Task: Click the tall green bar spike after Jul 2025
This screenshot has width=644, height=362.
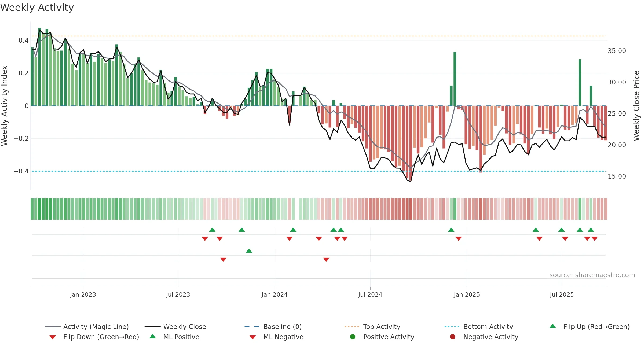Action: (x=580, y=83)
